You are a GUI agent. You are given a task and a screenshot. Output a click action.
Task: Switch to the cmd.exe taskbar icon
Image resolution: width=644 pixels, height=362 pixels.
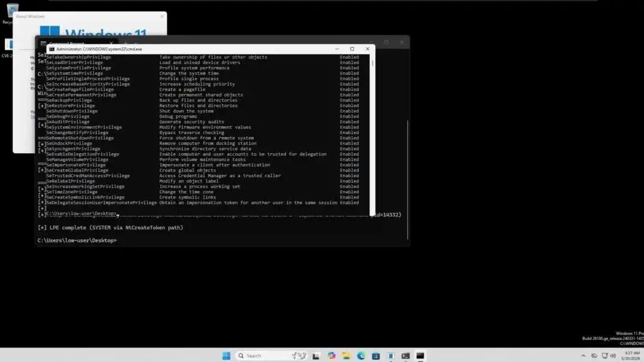(420, 355)
